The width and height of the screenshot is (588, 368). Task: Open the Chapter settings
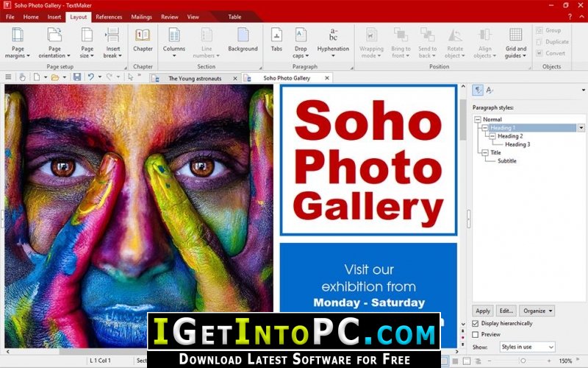(143, 40)
